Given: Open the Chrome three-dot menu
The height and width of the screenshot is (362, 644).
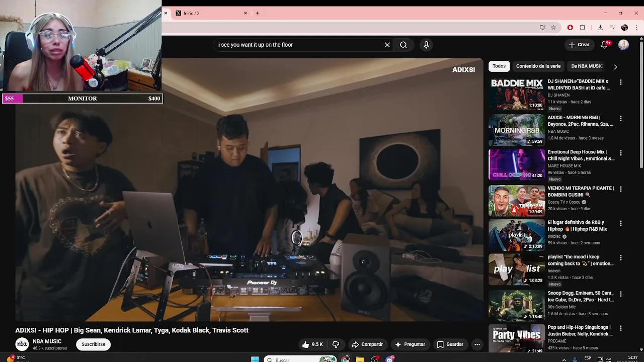Looking at the screenshot, I should [x=637, y=28].
